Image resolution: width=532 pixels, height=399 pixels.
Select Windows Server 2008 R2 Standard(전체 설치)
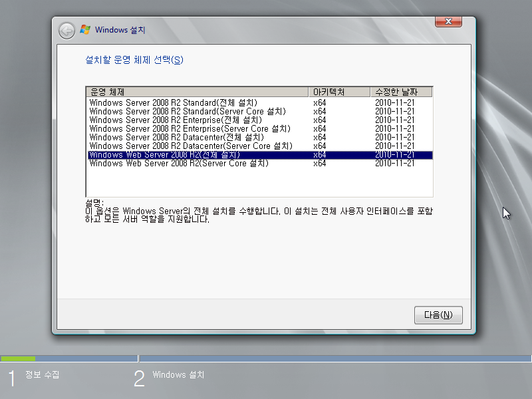(260, 103)
